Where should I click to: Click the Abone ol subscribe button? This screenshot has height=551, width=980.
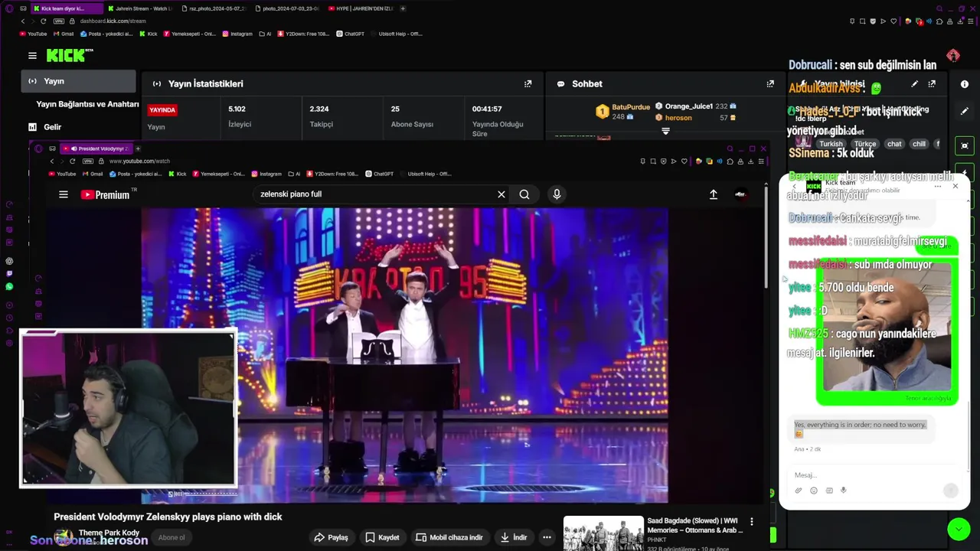(x=171, y=537)
